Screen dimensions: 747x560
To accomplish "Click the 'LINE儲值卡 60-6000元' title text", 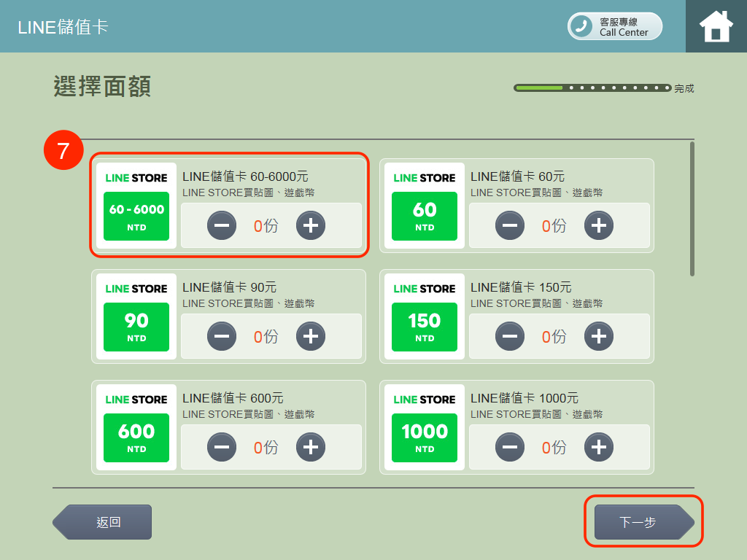I will tap(245, 176).
